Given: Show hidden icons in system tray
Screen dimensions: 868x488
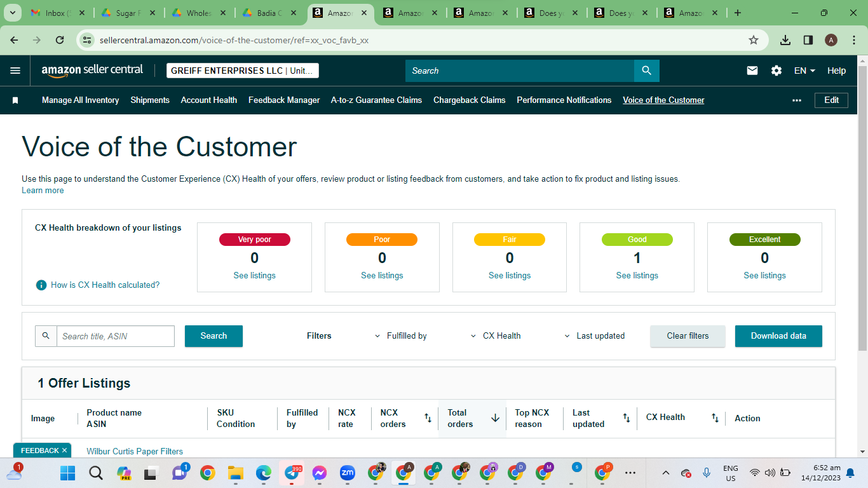Looking at the screenshot, I should (666, 473).
